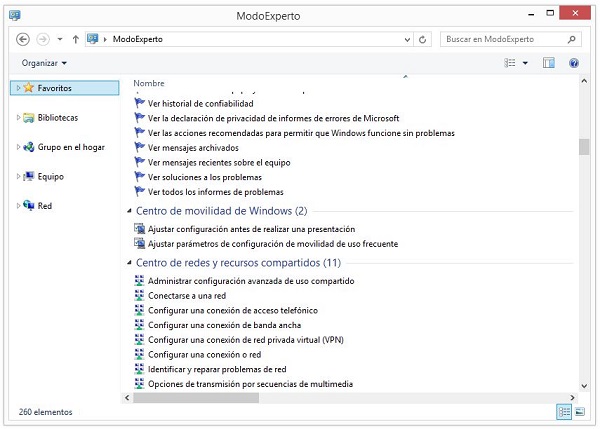The image size is (600, 429).
Task: Click the Up one level arrow
Action: click(x=76, y=39)
